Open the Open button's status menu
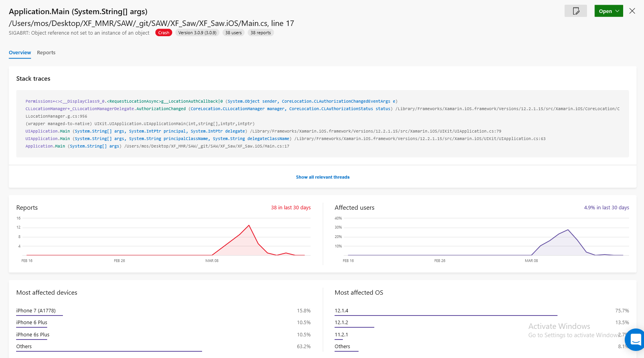Viewport: 644px width, 358px height. click(x=605, y=11)
